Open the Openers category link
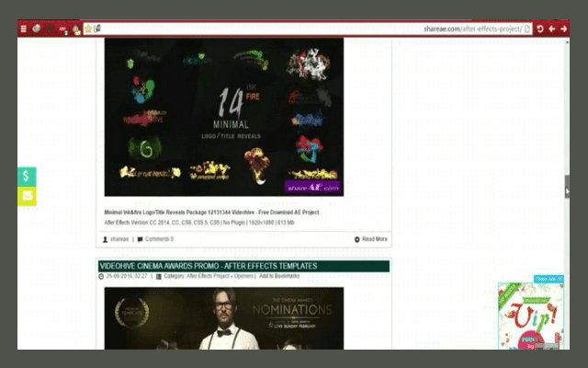Viewport: 588px width, 368px height. [x=243, y=276]
